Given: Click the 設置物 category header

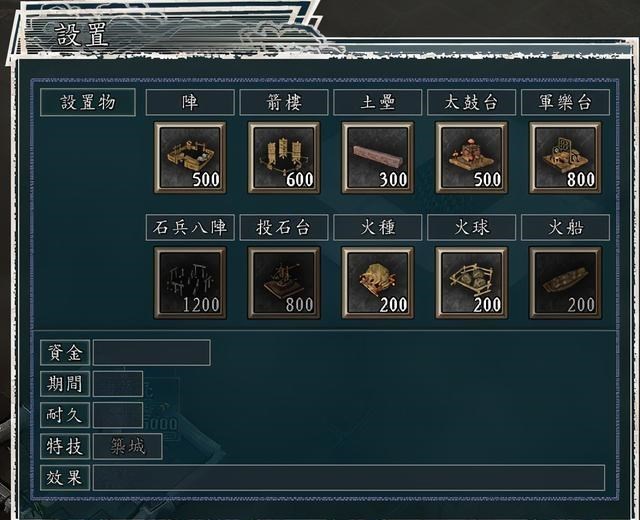Looking at the screenshot, I should coord(88,102).
